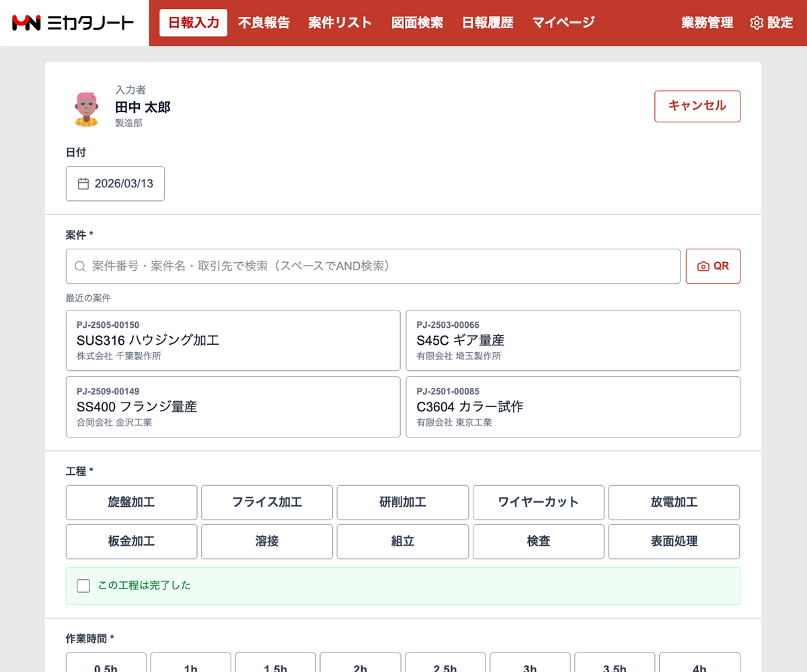
Task: Click the 業務管理 menu item
Action: coord(707,22)
